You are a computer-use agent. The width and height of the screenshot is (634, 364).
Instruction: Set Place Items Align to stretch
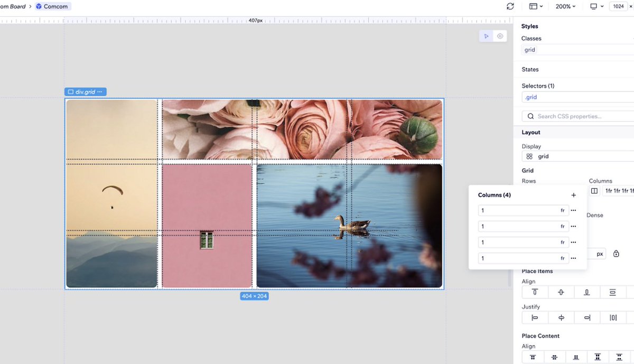click(x=613, y=292)
